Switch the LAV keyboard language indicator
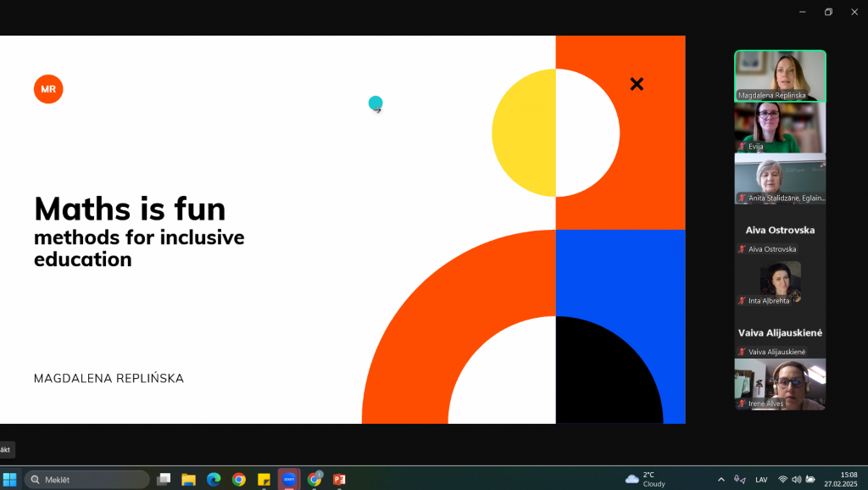The width and height of the screenshot is (868, 490). coord(761,479)
